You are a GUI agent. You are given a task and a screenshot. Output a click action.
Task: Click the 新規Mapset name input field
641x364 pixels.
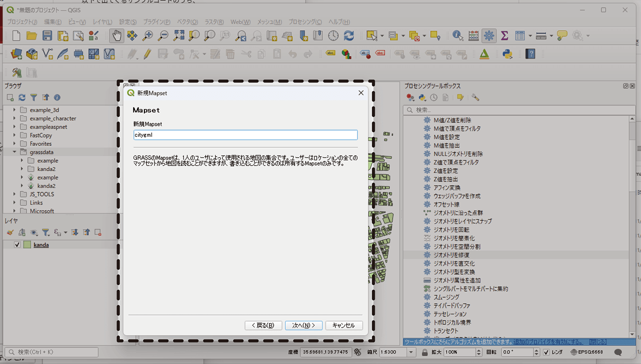245,135
